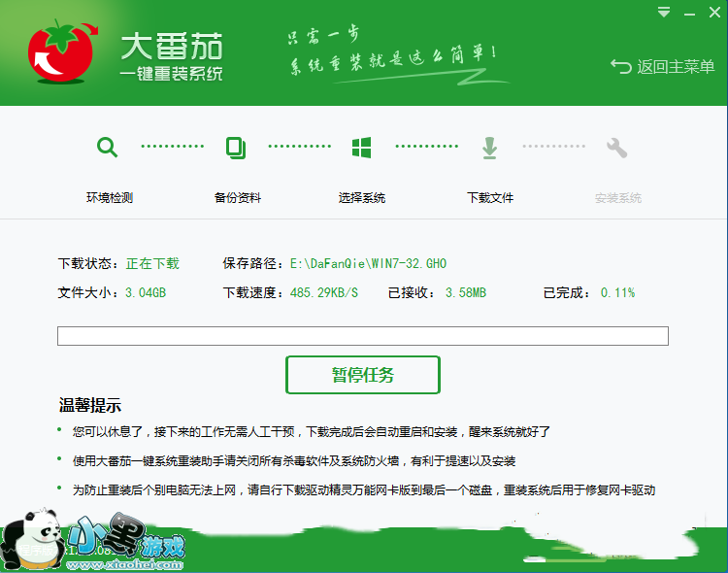Click the copy icon for 备份资料
This screenshot has height=573, width=728.
pyautogui.click(x=236, y=148)
